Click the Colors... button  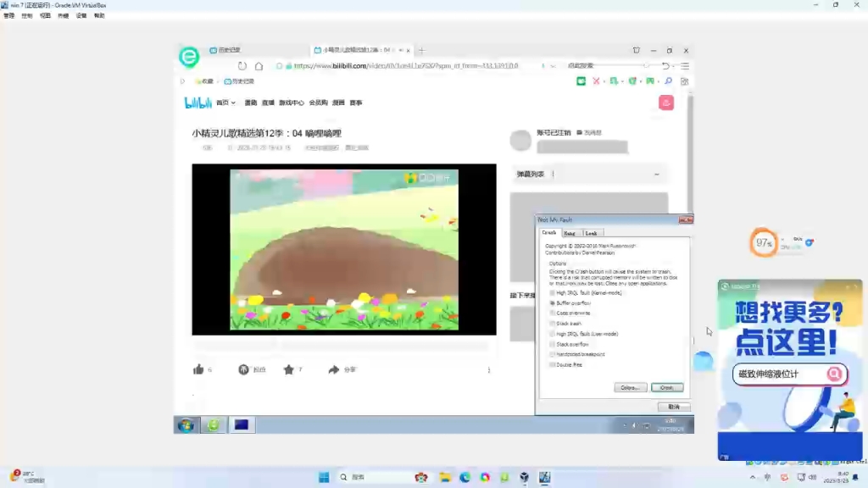click(631, 388)
